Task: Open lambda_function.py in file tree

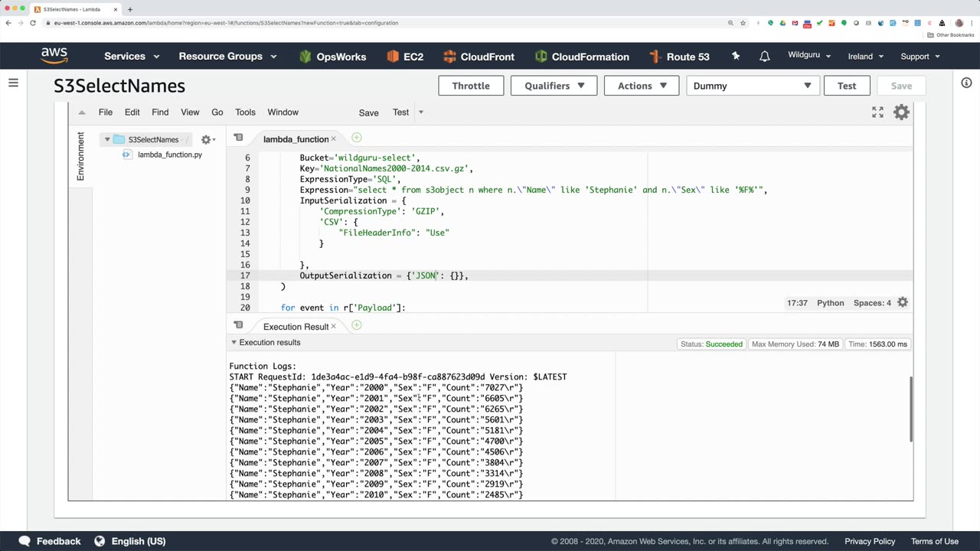Action: [169, 155]
